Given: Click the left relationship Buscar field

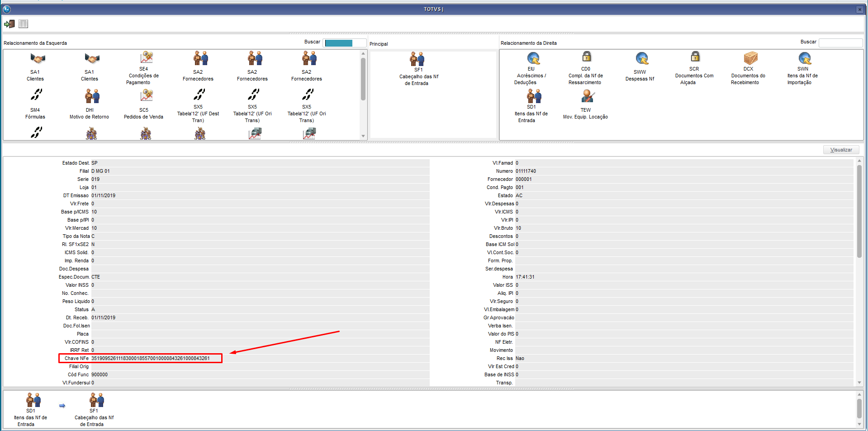Looking at the screenshot, I should tap(344, 43).
